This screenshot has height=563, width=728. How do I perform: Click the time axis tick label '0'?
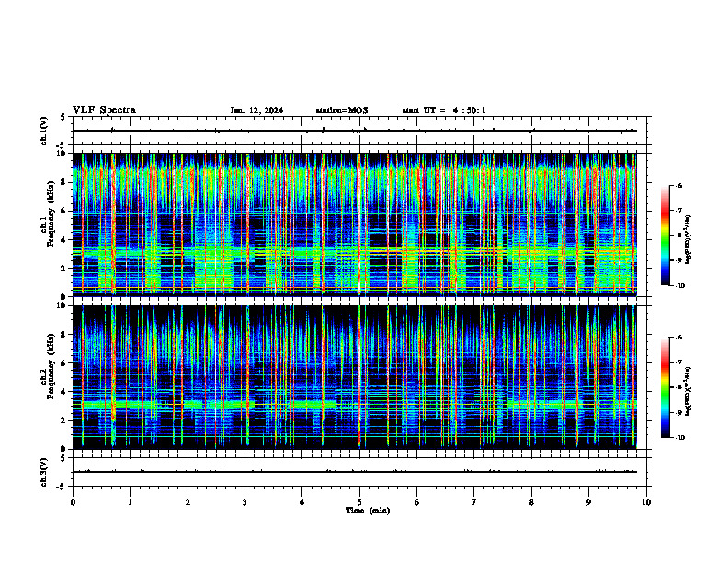click(x=73, y=502)
